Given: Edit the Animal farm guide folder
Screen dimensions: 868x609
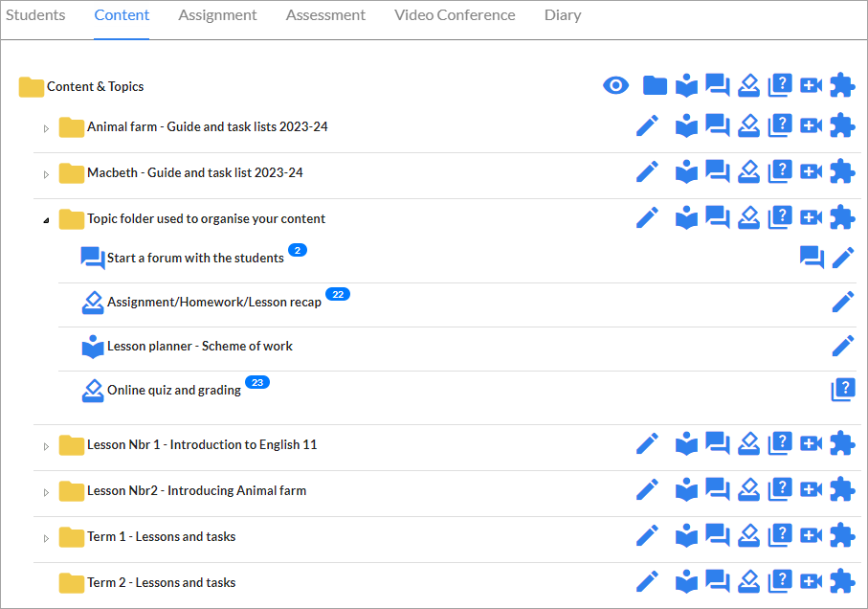Looking at the screenshot, I should click(647, 126).
